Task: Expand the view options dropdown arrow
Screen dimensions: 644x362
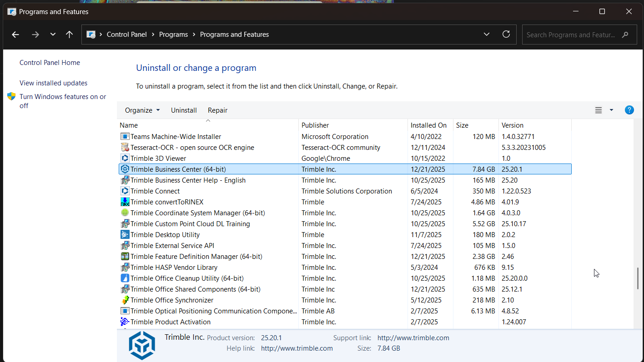Action: coord(611,110)
